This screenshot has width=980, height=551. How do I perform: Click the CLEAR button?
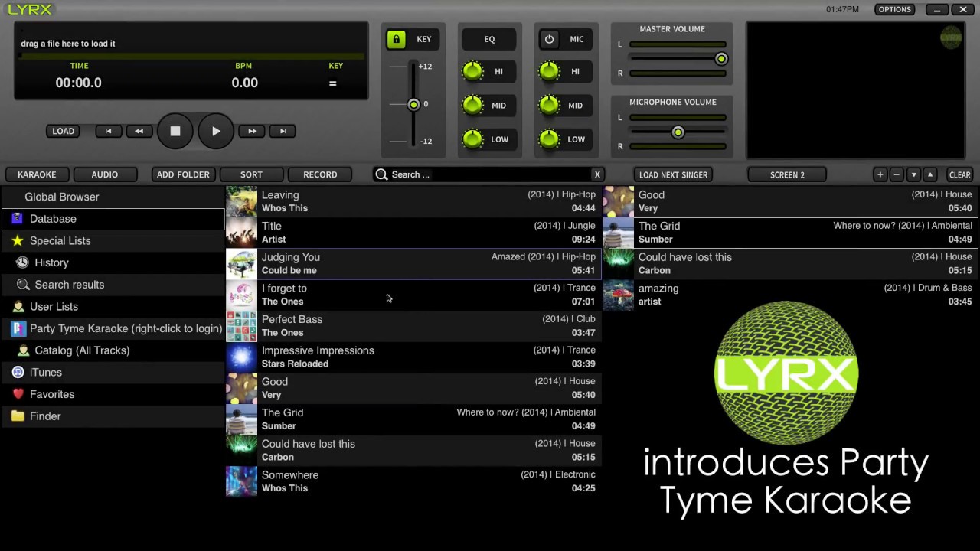click(959, 174)
